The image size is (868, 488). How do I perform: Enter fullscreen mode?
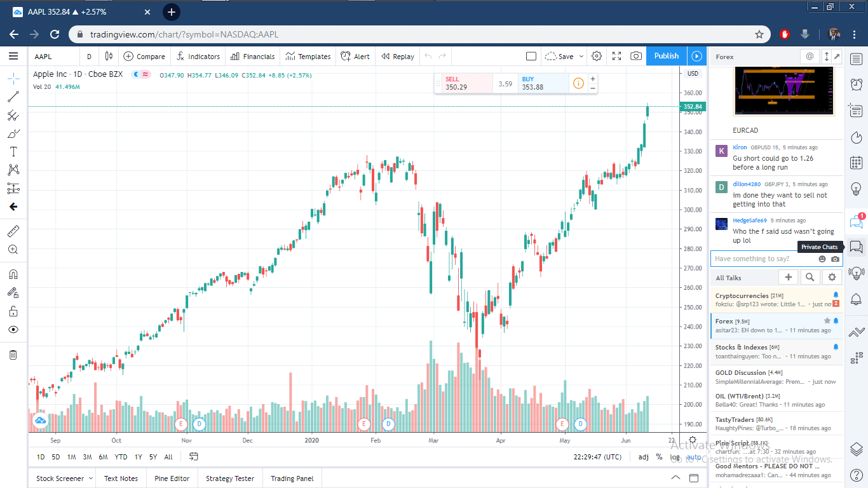point(616,56)
